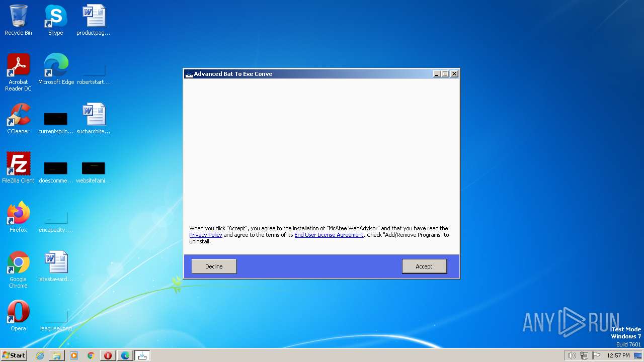The height and width of the screenshot is (362, 644).
Task: Open Opera from the taskbar
Action: click(x=108, y=355)
